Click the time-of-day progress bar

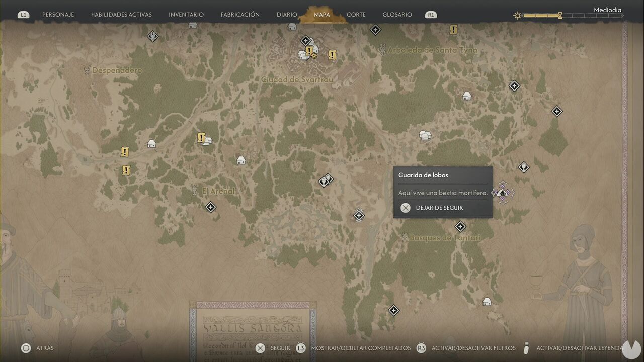pos(574,16)
